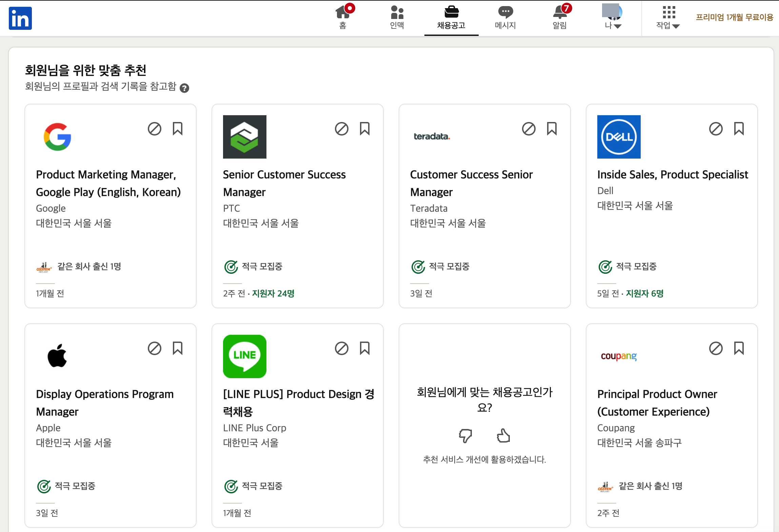Dismiss the Dell job card
779x532 pixels.
point(716,129)
